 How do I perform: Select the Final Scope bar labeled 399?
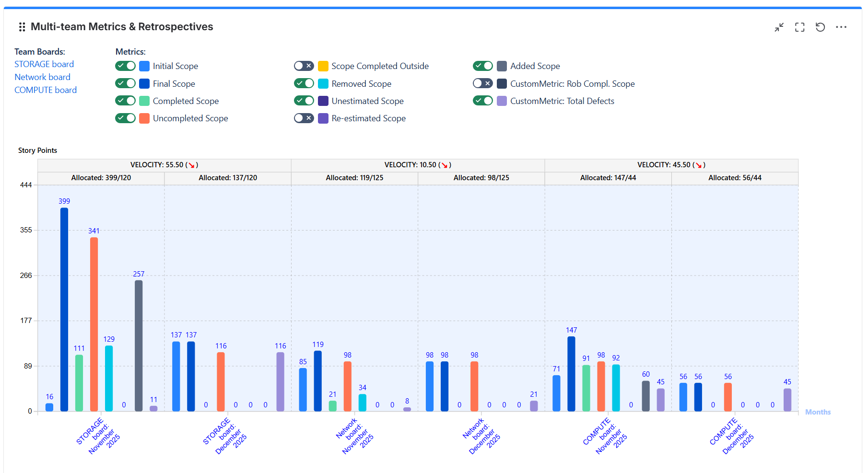coord(64,310)
